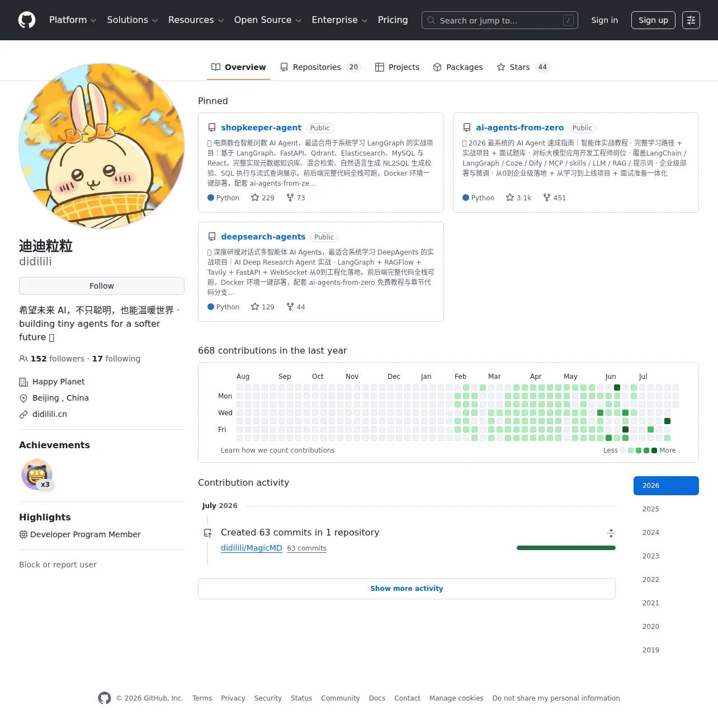Click the fork icon on shopkeeper-agent
Viewport: 718px width, 728px height.
coord(290,198)
